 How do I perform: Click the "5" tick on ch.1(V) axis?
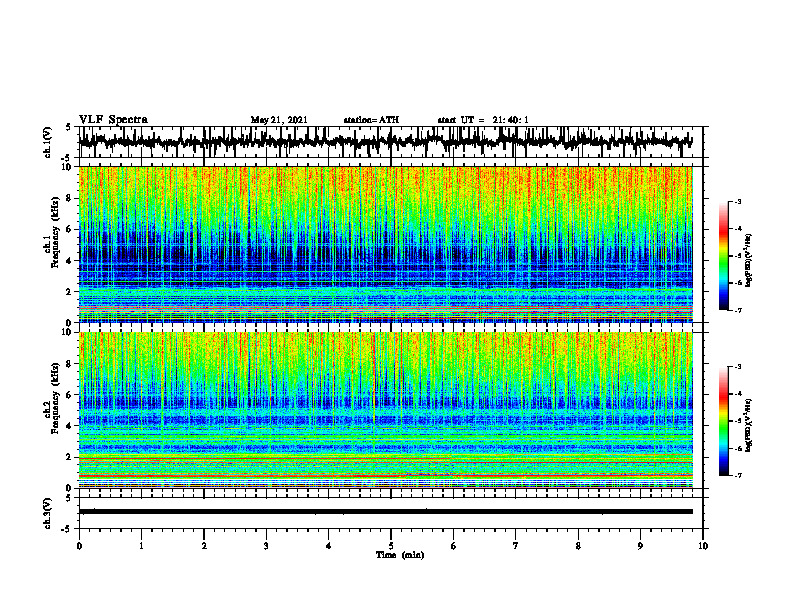pos(68,128)
